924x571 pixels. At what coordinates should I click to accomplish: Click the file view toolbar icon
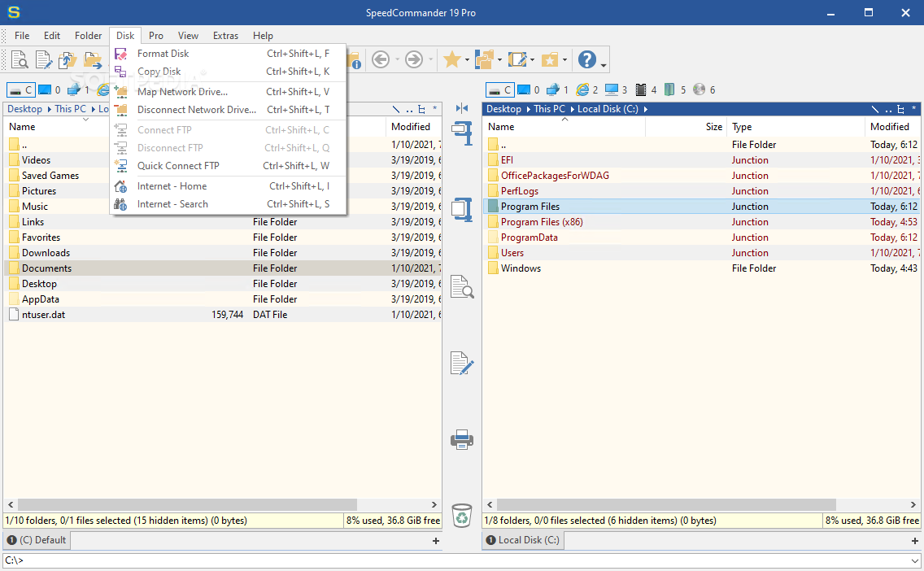pyautogui.click(x=20, y=59)
